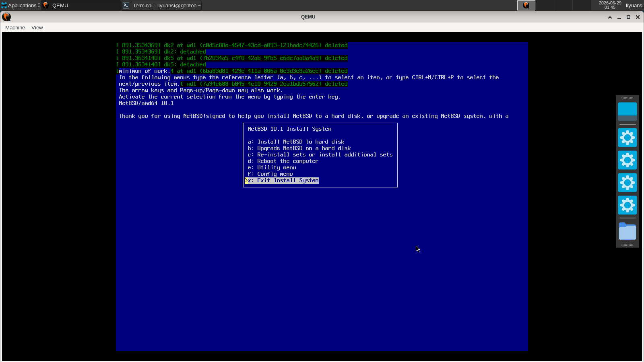Click the 'dk5: detached' kernel message
The image size is (644, 362).
pyautogui.click(x=161, y=65)
